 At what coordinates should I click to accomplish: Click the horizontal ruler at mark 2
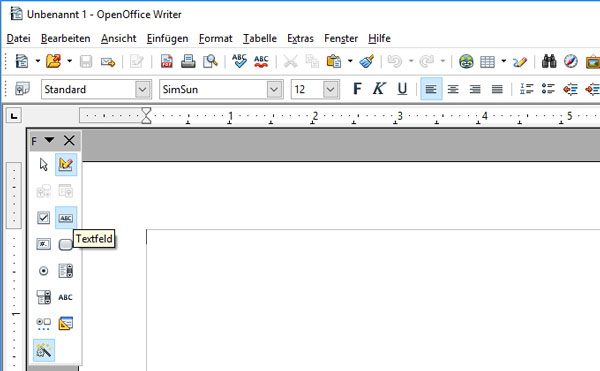(315, 116)
